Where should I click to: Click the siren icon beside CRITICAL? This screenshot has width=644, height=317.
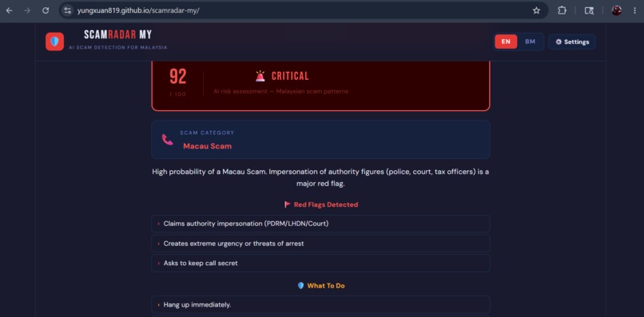pos(260,76)
